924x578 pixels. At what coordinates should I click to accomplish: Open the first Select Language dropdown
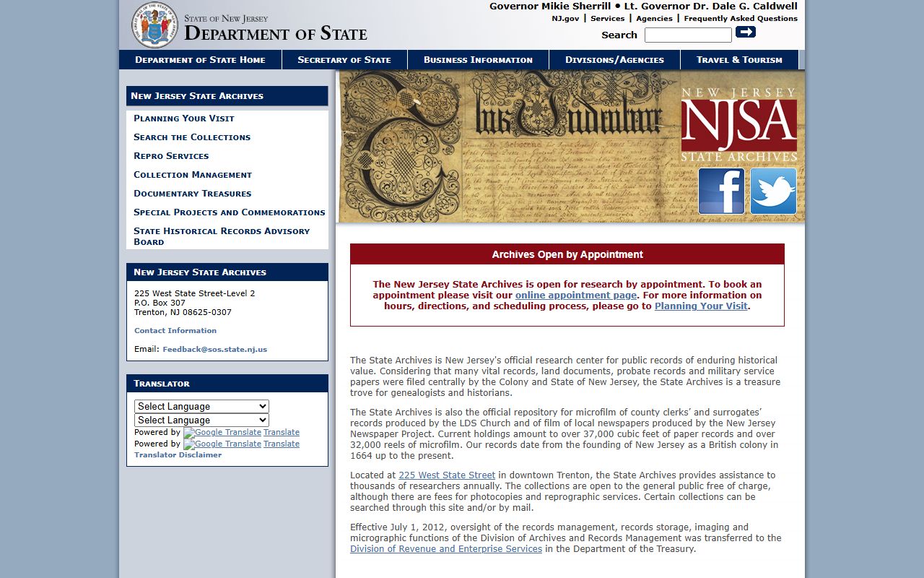click(x=201, y=406)
